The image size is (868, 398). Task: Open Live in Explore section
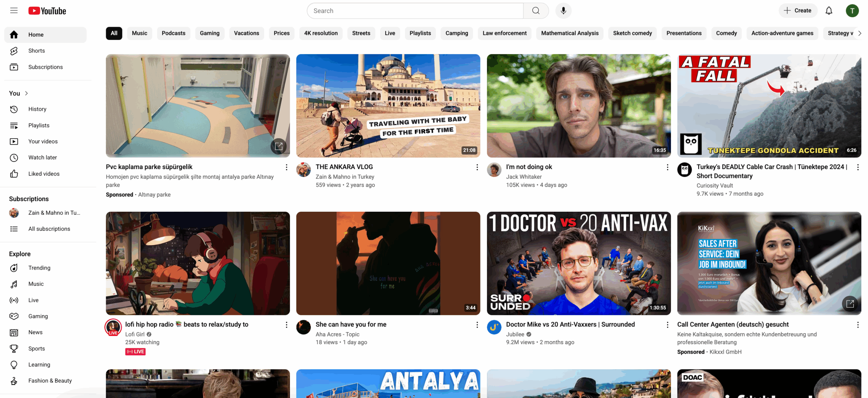[x=45, y=300]
